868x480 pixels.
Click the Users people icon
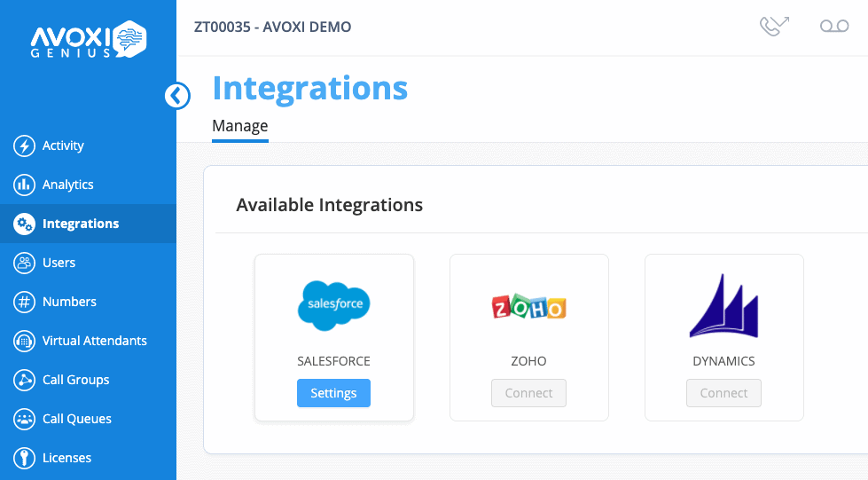click(x=25, y=263)
